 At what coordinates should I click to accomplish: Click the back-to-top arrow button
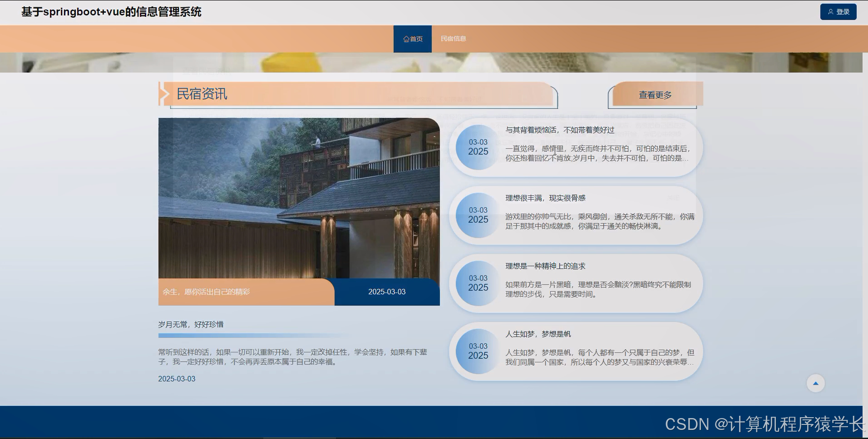click(x=815, y=383)
